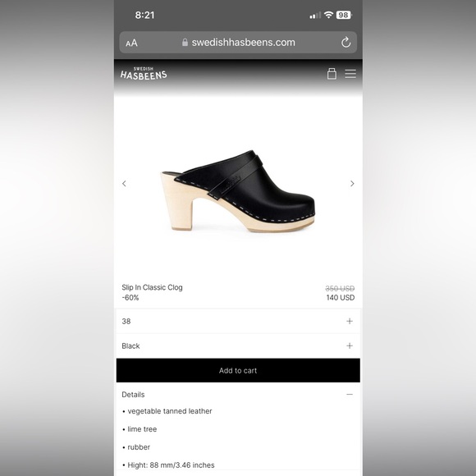
Task: Tap the Safari reader AA text size icon
Action: [131, 43]
